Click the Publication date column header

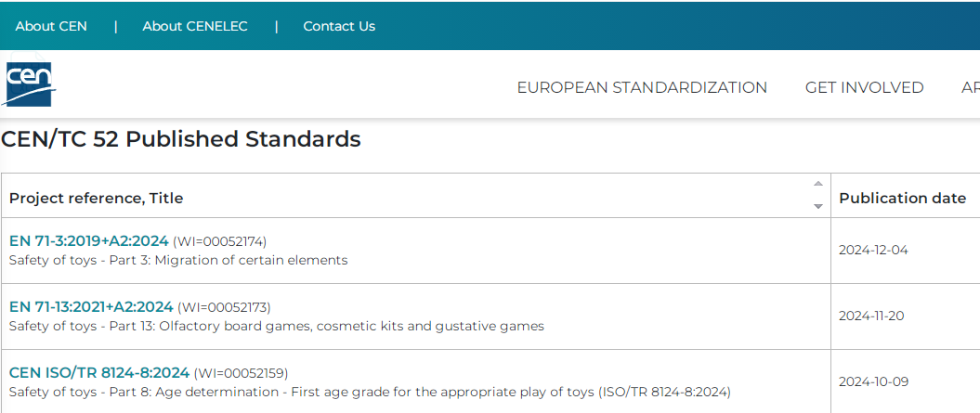[902, 198]
